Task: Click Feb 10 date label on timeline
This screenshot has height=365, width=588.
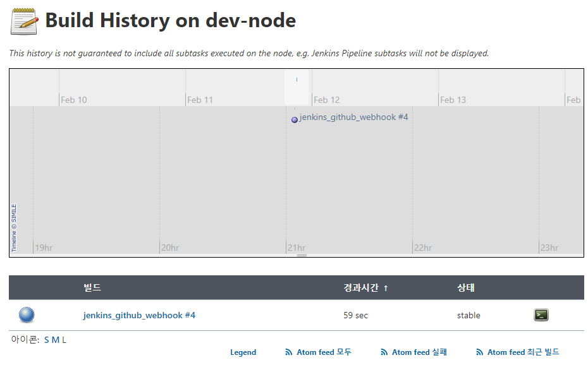Action: tap(74, 100)
